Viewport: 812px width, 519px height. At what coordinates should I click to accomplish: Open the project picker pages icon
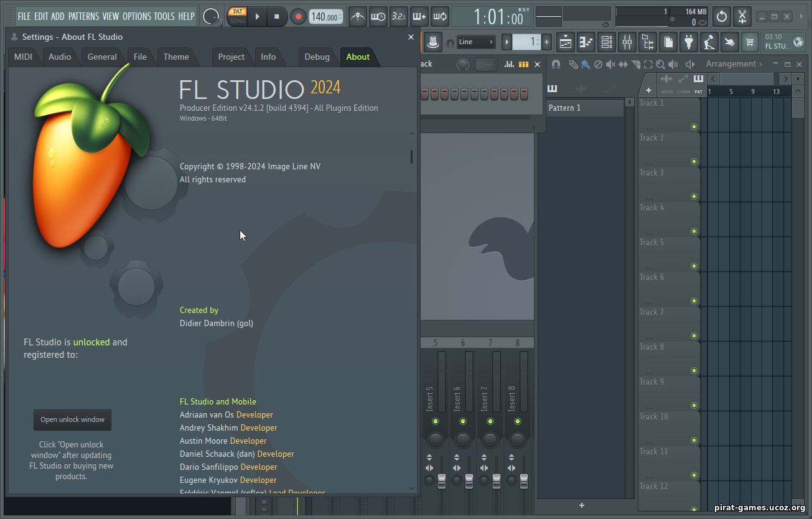pyautogui.click(x=668, y=42)
